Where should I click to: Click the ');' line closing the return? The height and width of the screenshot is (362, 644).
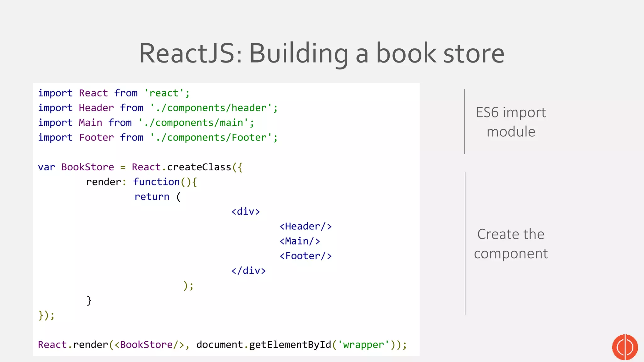(188, 286)
